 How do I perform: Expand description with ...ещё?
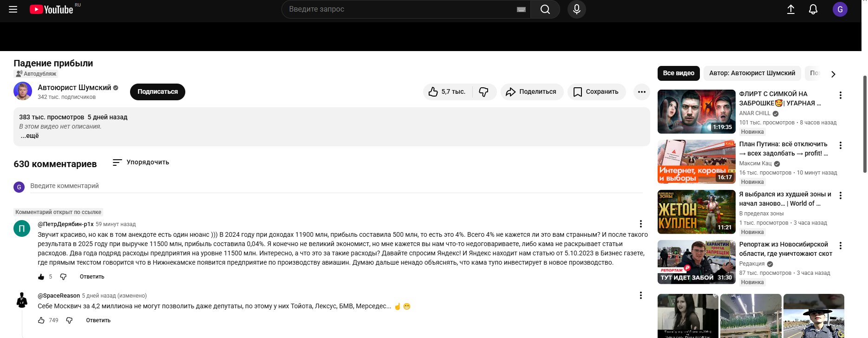pos(30,136)
